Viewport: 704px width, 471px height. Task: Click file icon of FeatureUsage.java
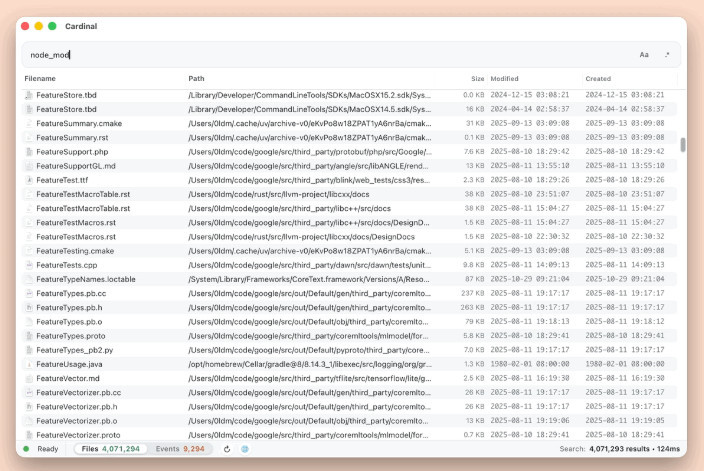point(29,364)
